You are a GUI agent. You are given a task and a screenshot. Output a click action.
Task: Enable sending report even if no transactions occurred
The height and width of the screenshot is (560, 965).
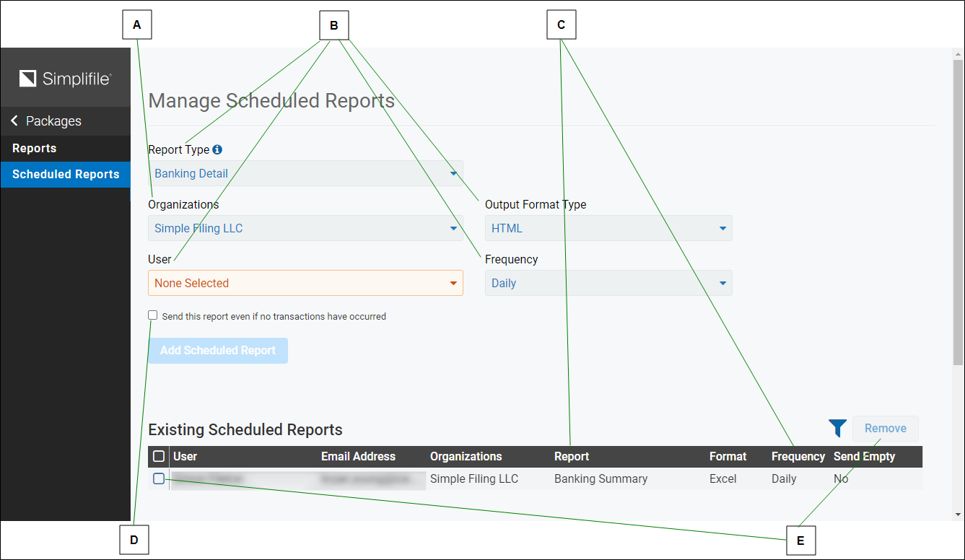(x=152, y=315)
